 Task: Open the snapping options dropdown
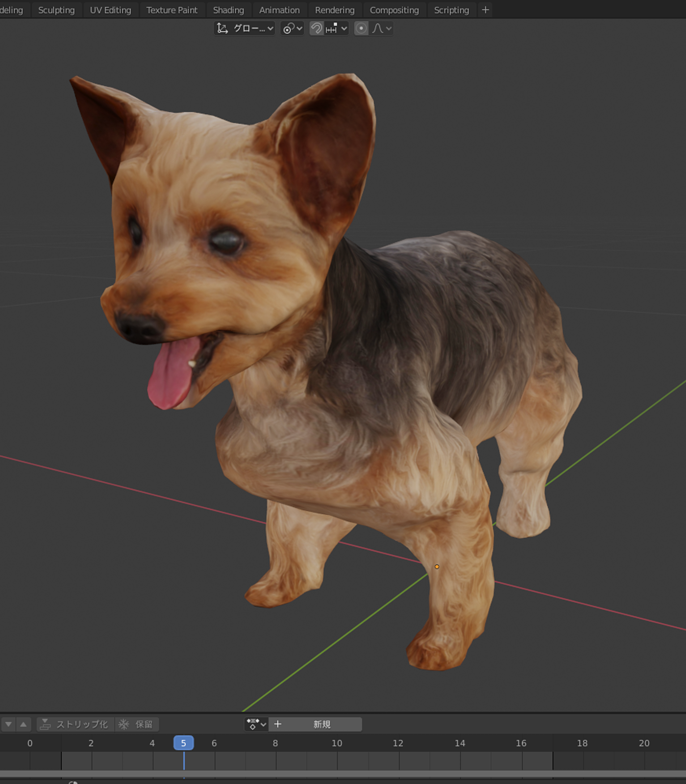[x=336, y=28]
